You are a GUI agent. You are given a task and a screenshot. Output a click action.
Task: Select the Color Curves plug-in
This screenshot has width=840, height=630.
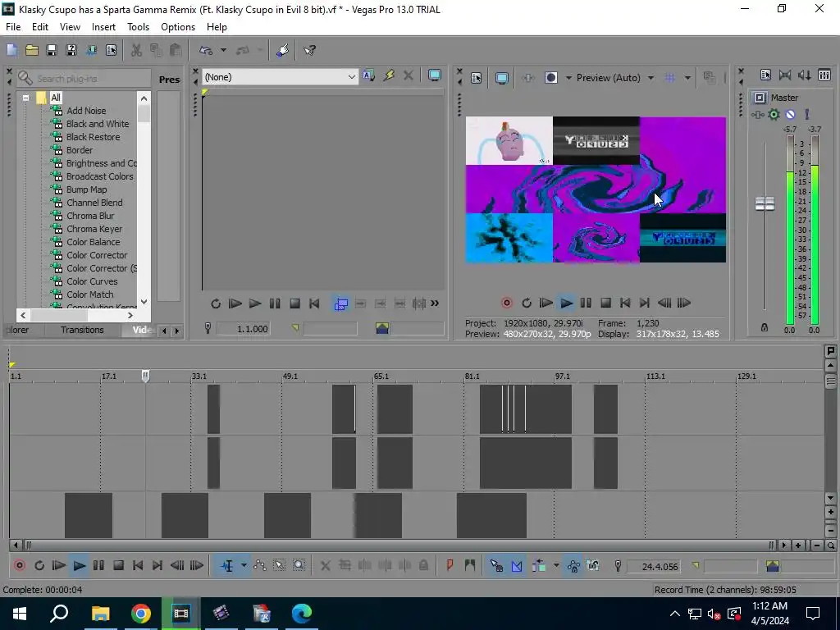pyautogui.click(x=92, y=281)
